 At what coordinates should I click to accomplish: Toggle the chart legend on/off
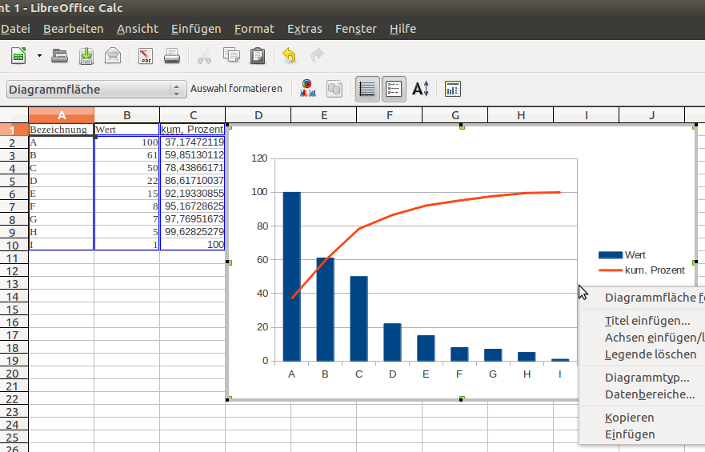click(x=394, y=89)
